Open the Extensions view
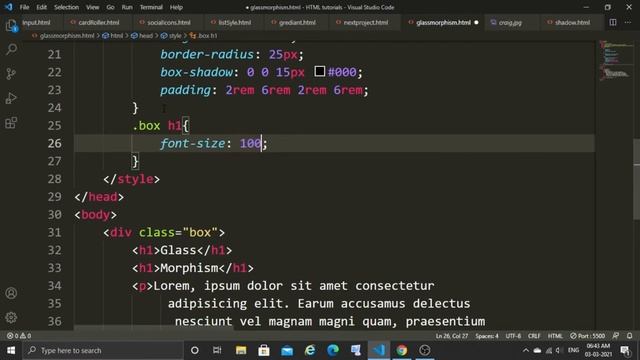640x360 pixels. [11, 123]
